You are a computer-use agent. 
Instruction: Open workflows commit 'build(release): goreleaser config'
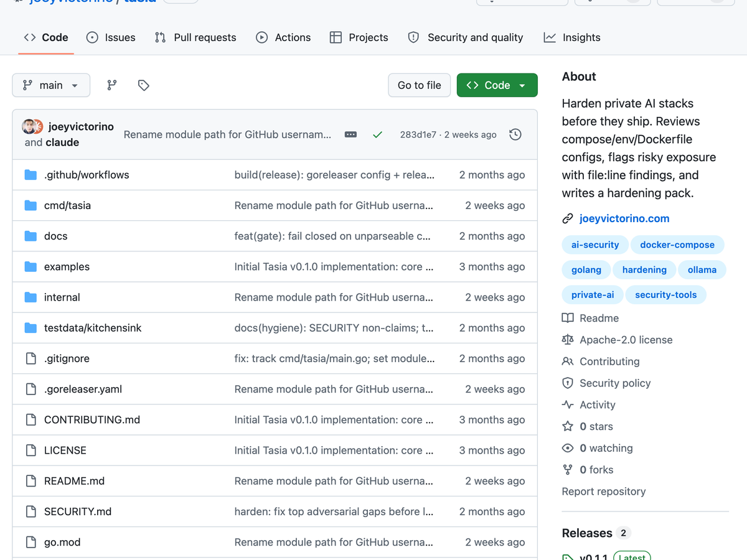335,175
